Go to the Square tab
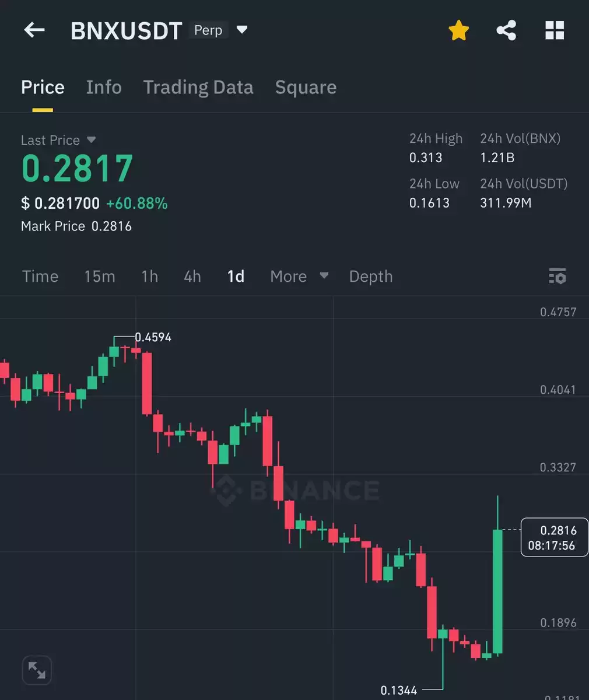The width and height of the screenshot is (589, 700). pos(306,87)
